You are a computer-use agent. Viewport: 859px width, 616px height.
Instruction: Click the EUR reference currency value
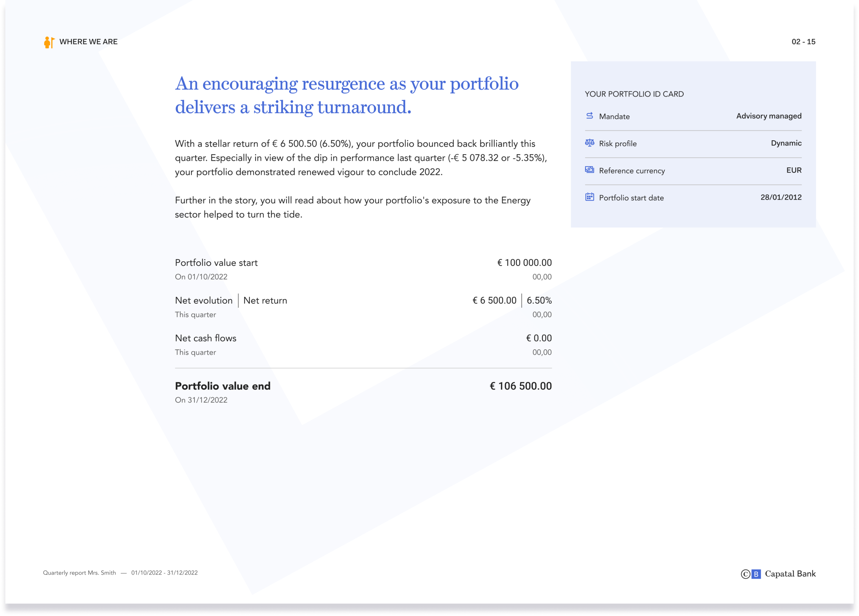tap(793, 170)
